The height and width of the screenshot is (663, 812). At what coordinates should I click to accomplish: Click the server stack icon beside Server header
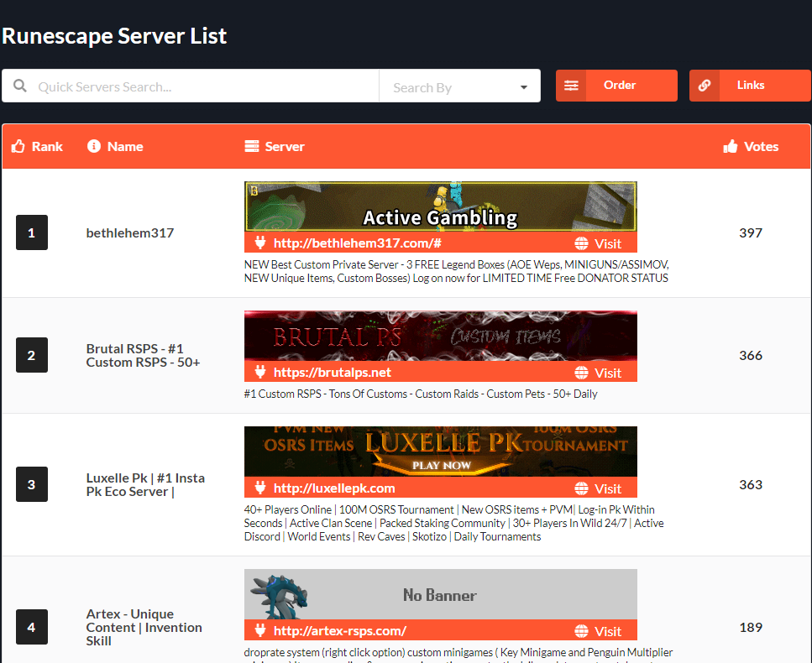pos(252,147)
